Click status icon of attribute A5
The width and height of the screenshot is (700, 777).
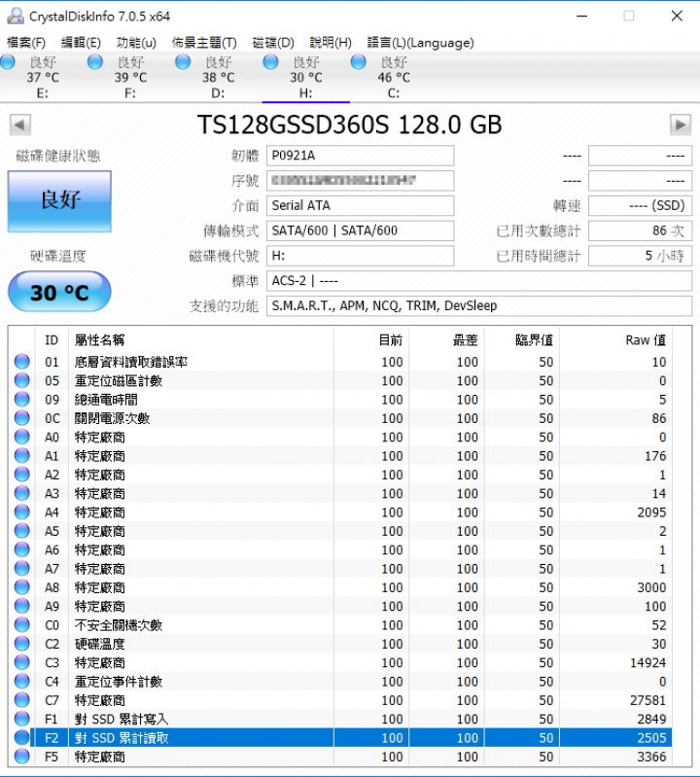pyautogui.click(x=21, y=531)
